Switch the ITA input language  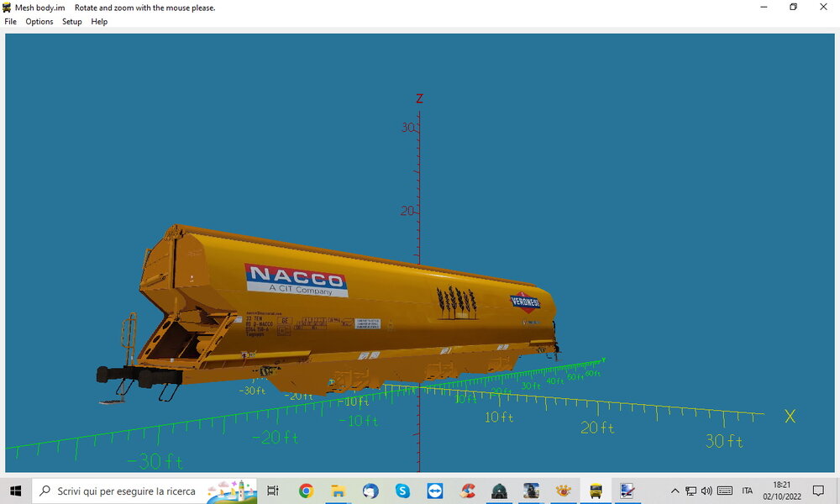point(748,491)
